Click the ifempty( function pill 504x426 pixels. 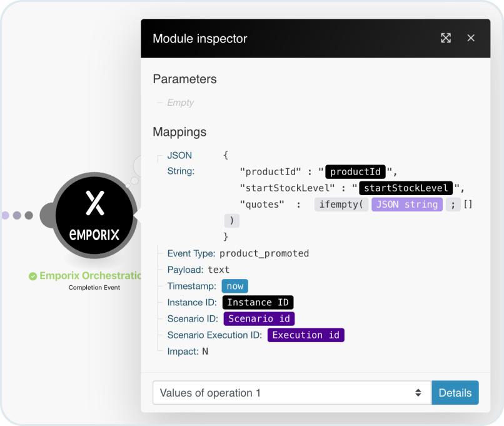[341, 204]
